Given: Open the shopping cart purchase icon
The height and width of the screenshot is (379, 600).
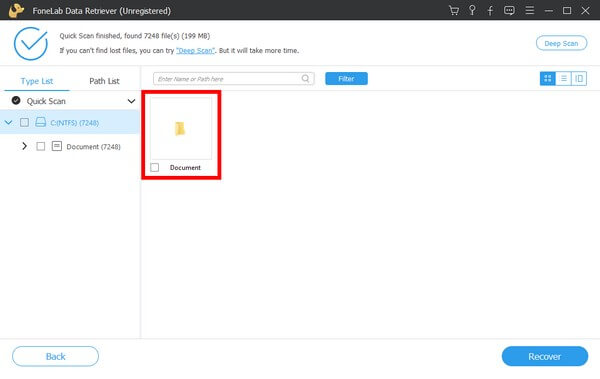Looking at the screenshot, I should (x=454, y=10).
